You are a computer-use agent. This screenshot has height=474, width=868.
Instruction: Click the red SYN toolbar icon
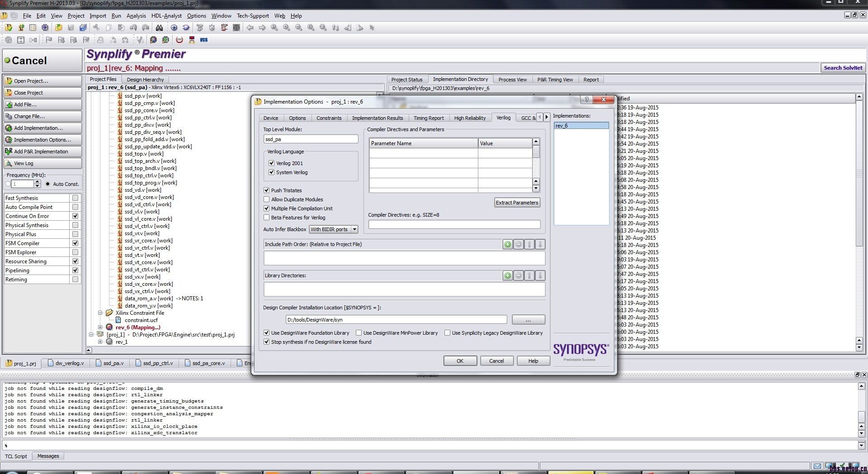click(179, 40)
